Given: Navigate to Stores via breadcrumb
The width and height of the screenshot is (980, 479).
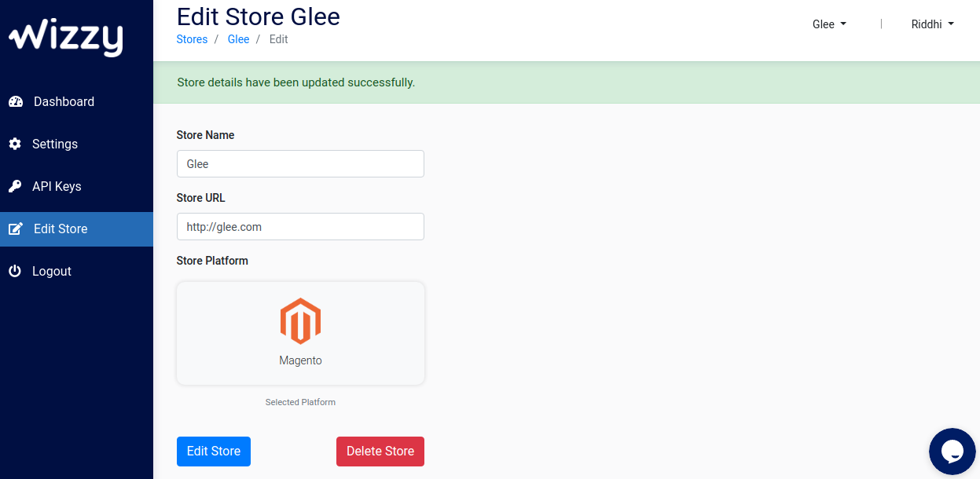Looking at the screenshot, I should click(192, 38).
